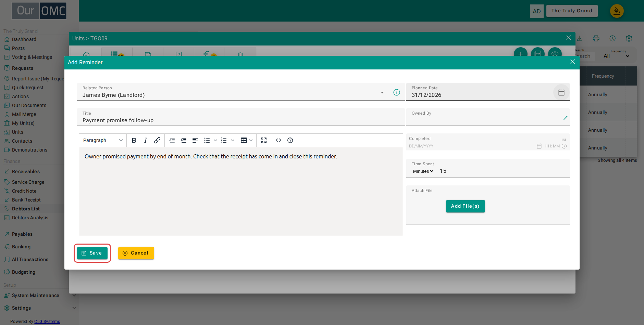Click The Truly Grand button in header

click(572, 11)
